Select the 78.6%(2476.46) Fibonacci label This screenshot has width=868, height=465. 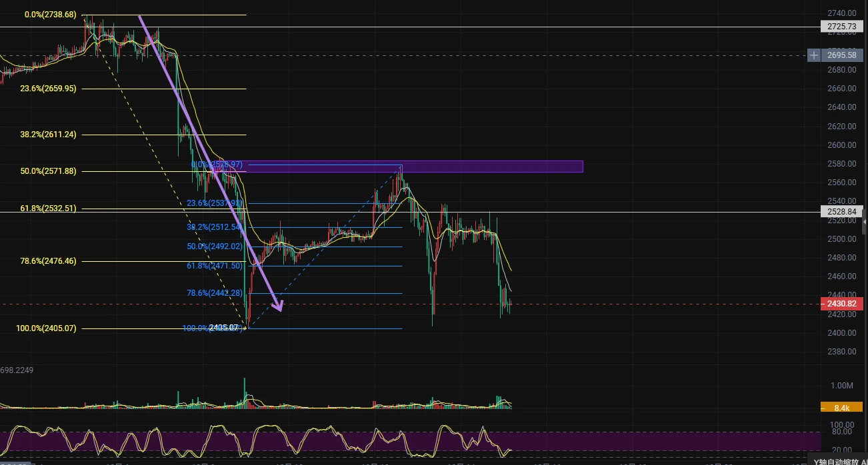click(48, 261)
